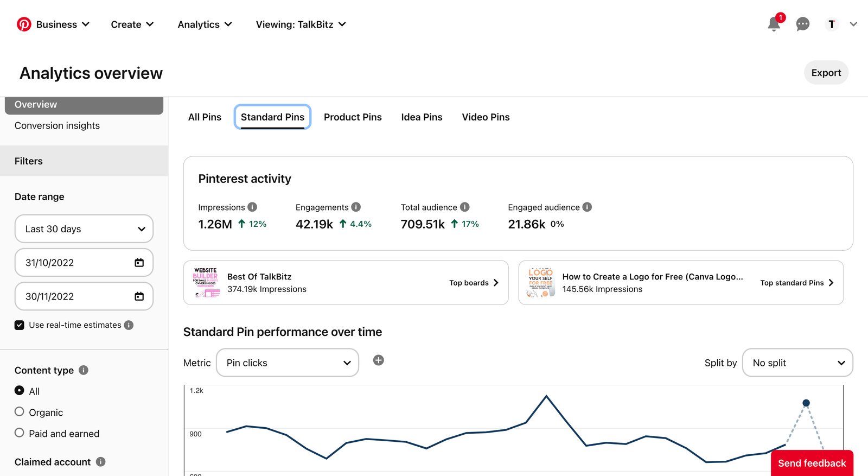Open the Viewing: TalkBitz account switcher
Image resolution: width=868 pixels, height=476 pixels.
point(301,24)
